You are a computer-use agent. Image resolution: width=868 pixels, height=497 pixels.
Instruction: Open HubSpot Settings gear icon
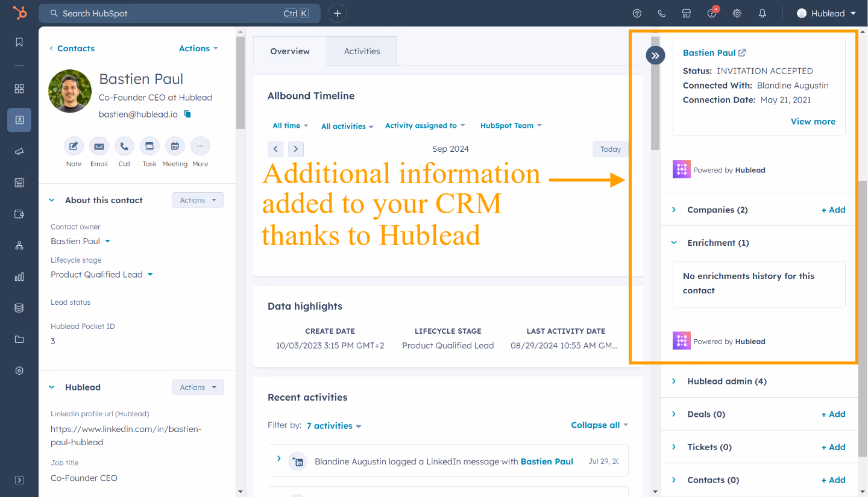tap(737, 13)
